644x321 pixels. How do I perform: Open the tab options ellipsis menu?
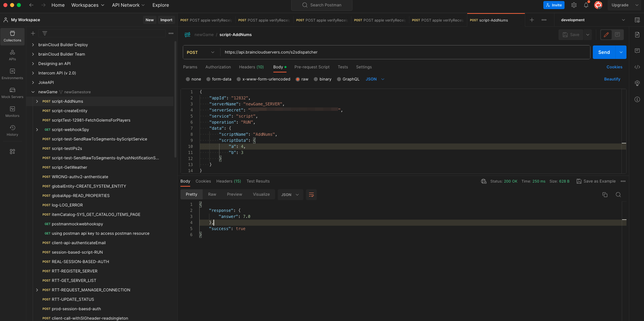point(544,20)
